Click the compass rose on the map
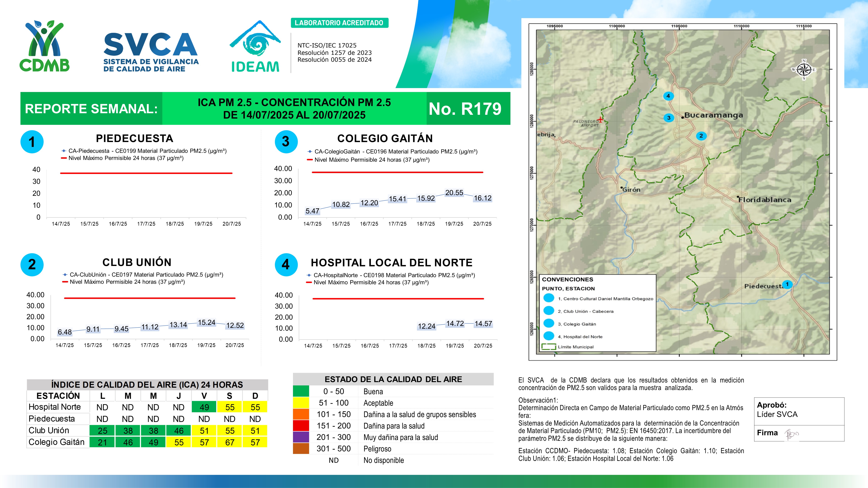This screenshot has height=488, width=868. [804, 70]
